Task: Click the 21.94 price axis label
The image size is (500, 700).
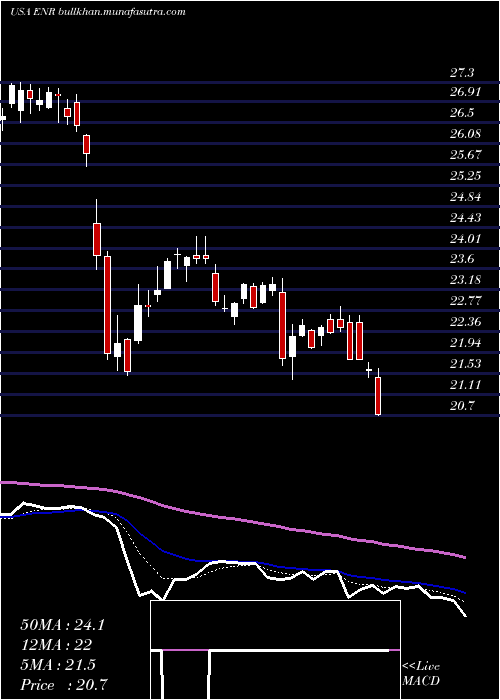Action: pos(466,343)
